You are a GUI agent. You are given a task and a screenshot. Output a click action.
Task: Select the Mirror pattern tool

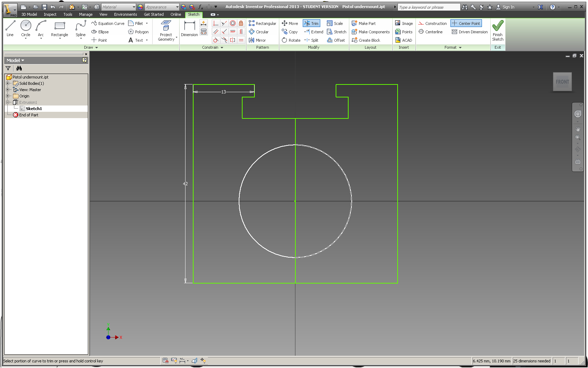click(x=257, y=40)
